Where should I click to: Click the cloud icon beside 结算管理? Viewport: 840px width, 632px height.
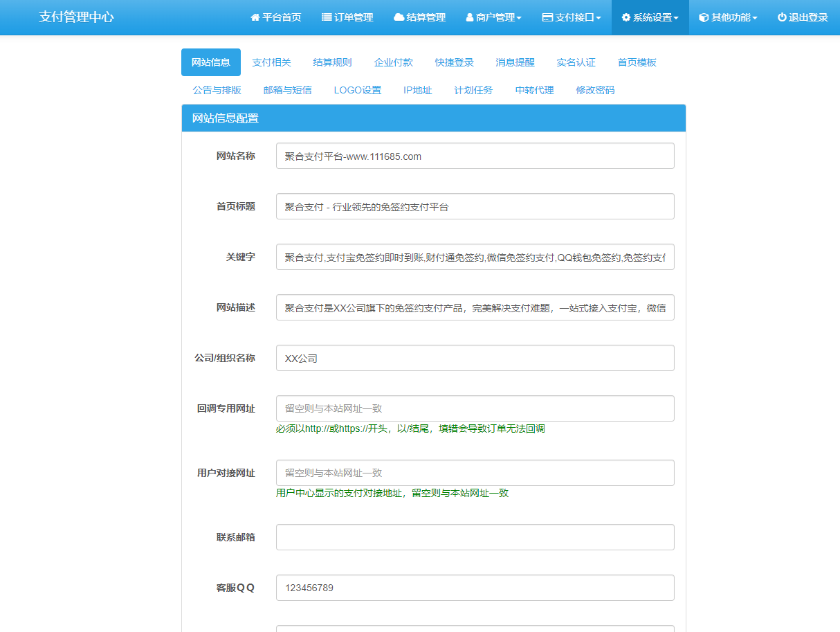click(x=399, y=17)
